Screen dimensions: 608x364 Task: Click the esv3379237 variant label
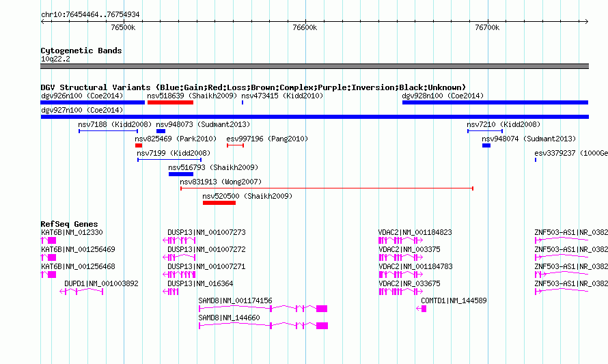571,153
